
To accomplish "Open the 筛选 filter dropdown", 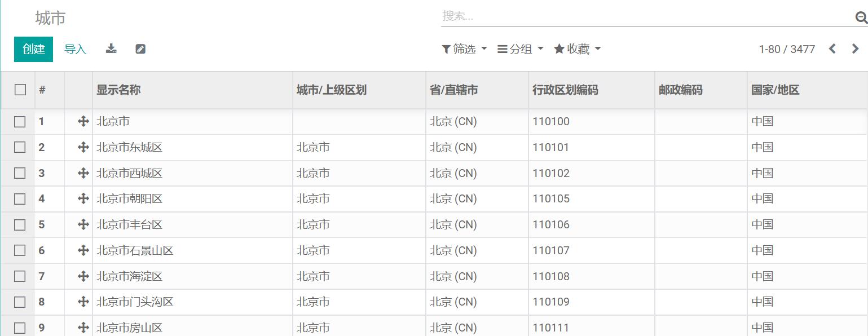I will [464, 49].
